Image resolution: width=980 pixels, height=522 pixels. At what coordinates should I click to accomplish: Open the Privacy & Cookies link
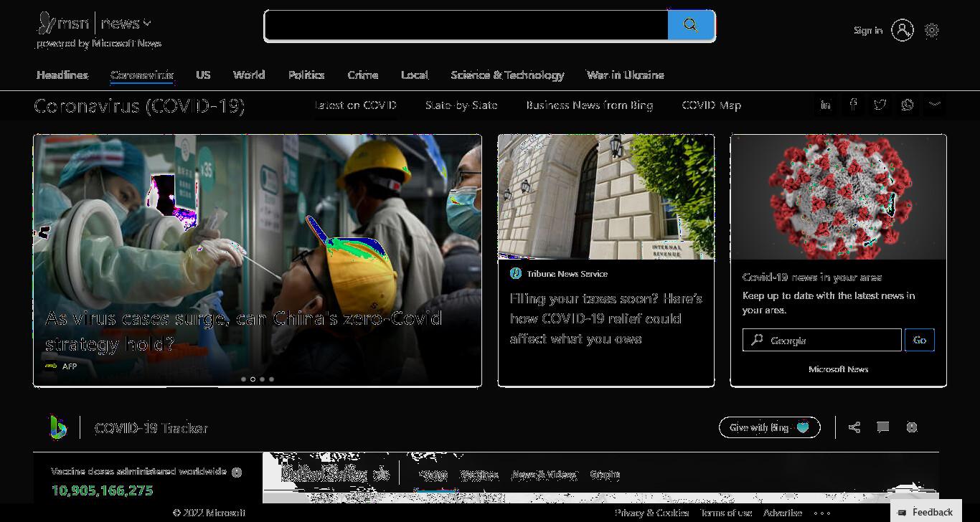click(651, 513)
